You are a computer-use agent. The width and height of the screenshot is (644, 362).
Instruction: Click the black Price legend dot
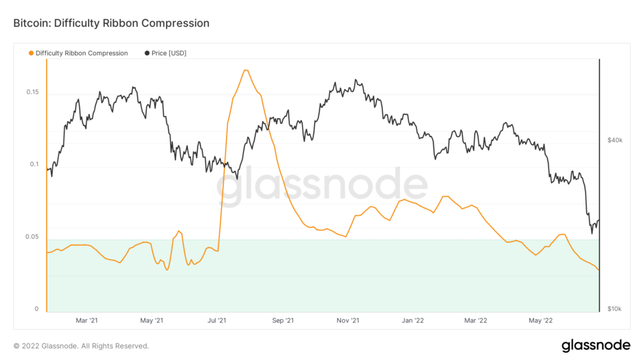tap(147, 53)
